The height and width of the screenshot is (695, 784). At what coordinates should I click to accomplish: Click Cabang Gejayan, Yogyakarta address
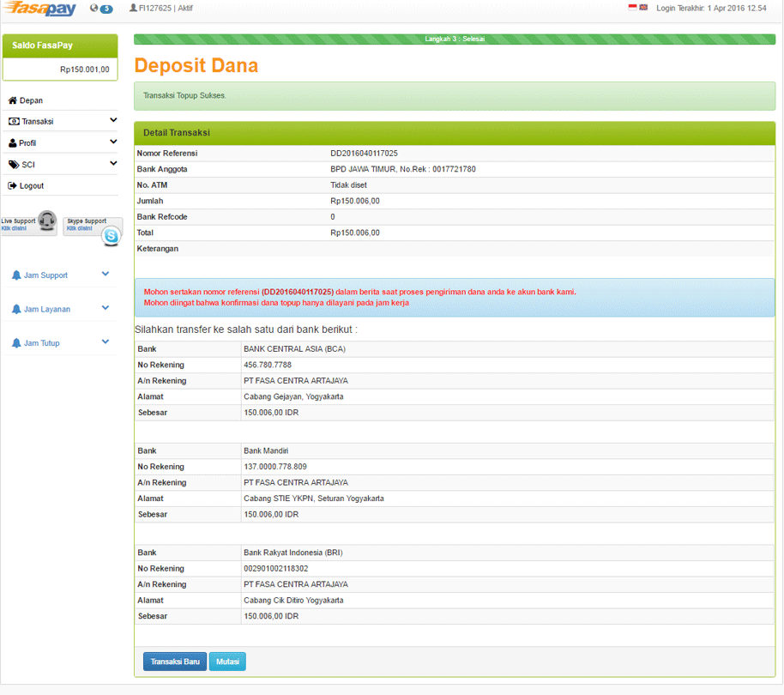point(293,397)
